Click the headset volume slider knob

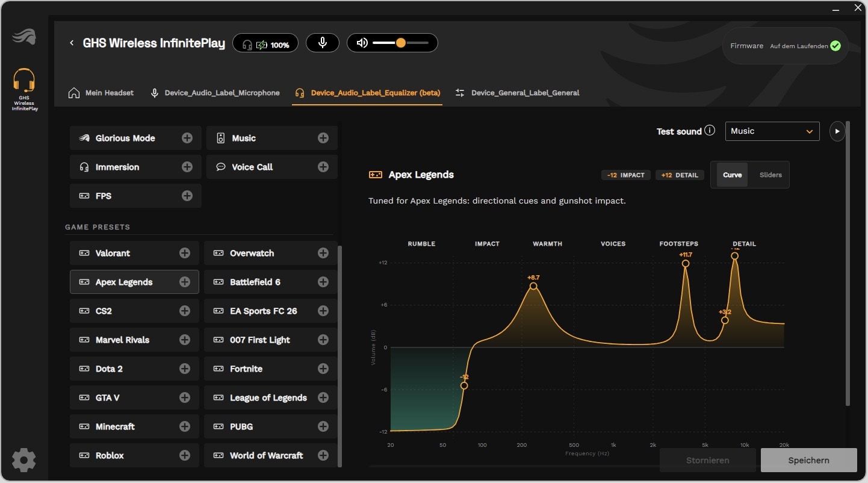pyautogui.click(x=401, y=43)
